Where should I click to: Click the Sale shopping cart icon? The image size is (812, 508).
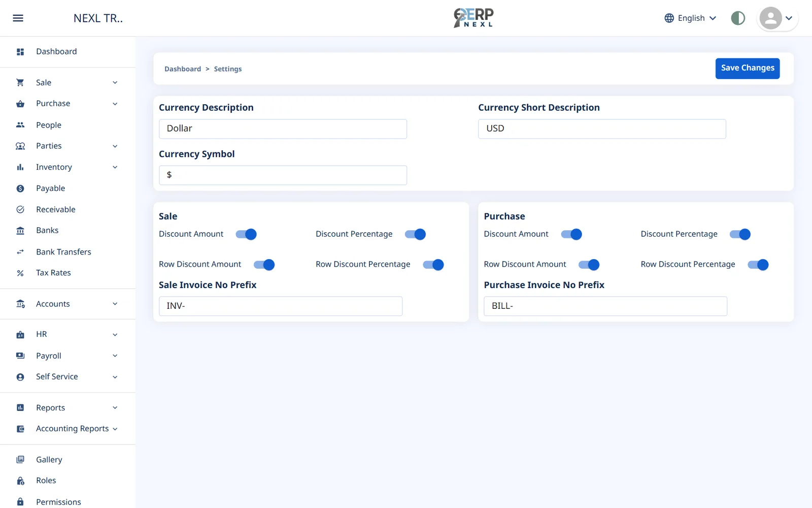pos(20,83)
